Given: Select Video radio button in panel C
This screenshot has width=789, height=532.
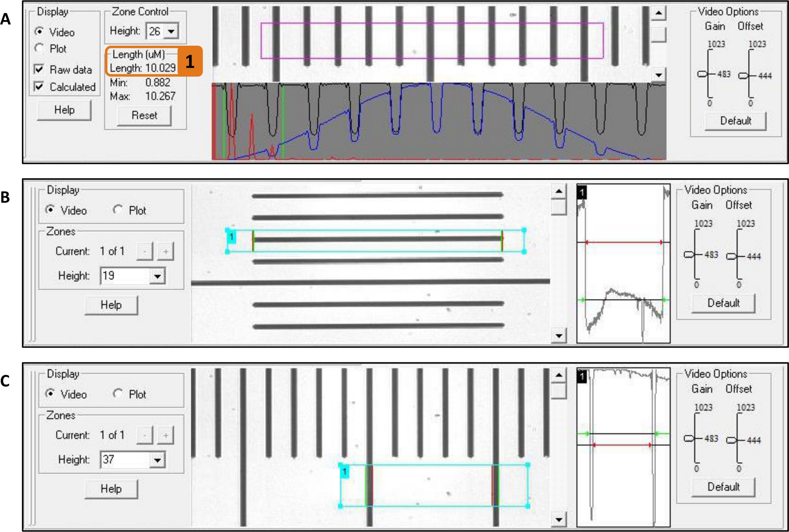Looking at the screenshot, I should [50, 394].
